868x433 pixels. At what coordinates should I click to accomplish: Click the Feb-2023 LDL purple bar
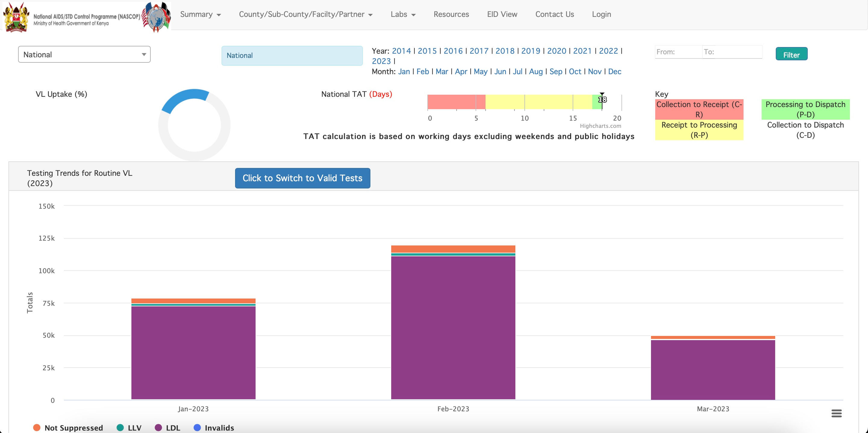(453, 327)
